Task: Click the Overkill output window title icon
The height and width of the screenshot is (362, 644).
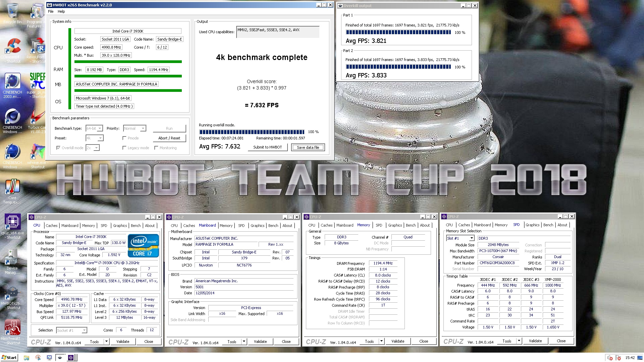Action: click(x=340, y=5)
